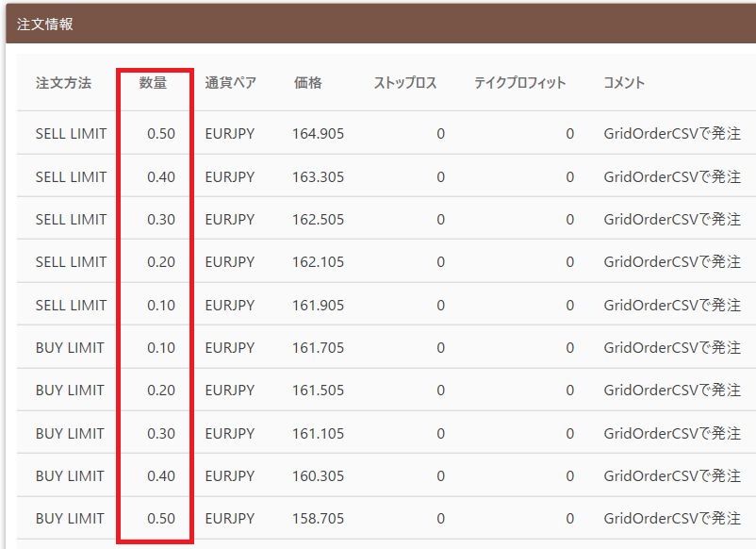Select the 数量 column header
The width and height of the screenshot is (756, 549).
153,83
